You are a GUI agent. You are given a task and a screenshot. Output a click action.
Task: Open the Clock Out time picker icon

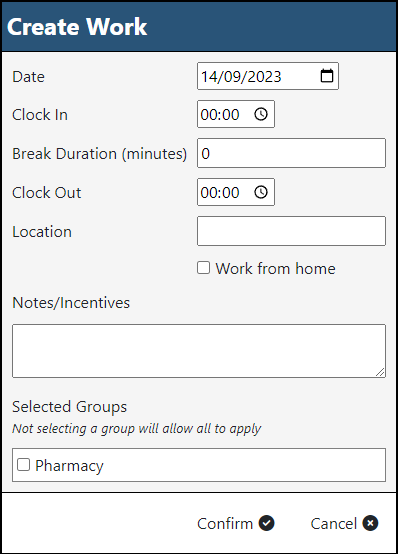pyautogui.click(x=261, y=192)
